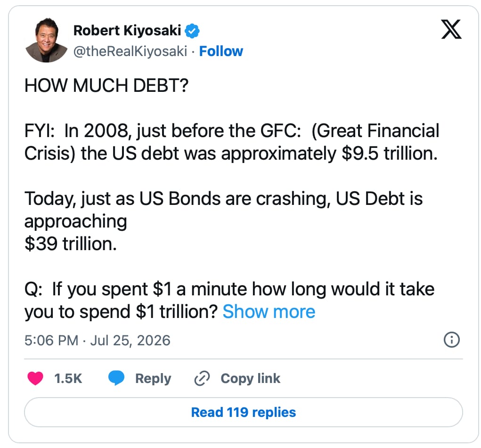Click the blue verified checkmark badge
Viewport: 481px width, 448px height.
192,31
